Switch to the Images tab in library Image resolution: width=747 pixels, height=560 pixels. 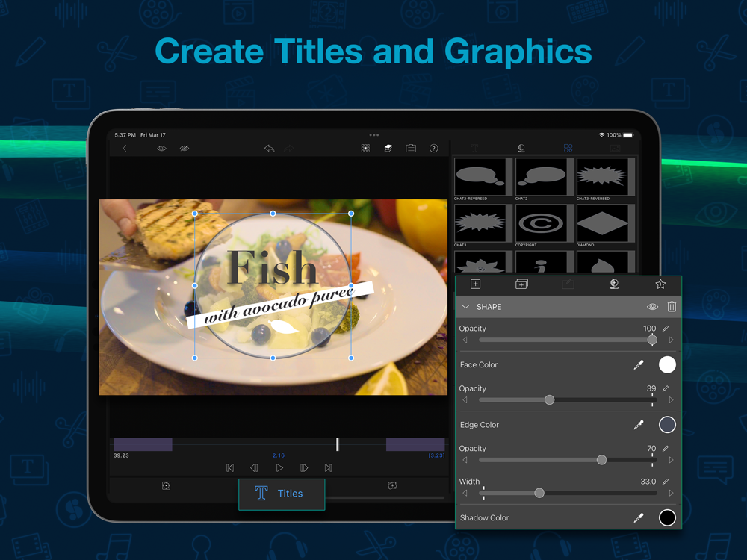pyautogui.click(x=615, y=148)
